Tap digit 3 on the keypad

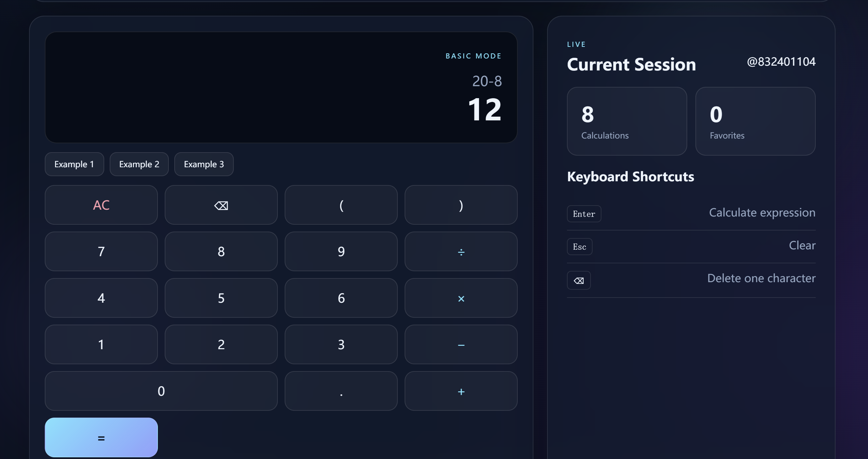coord(341,344)
